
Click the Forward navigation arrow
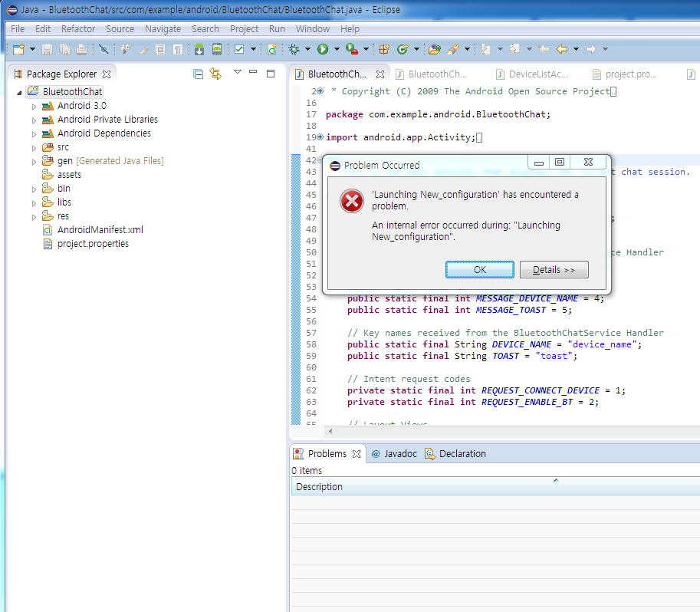(591, 49)
